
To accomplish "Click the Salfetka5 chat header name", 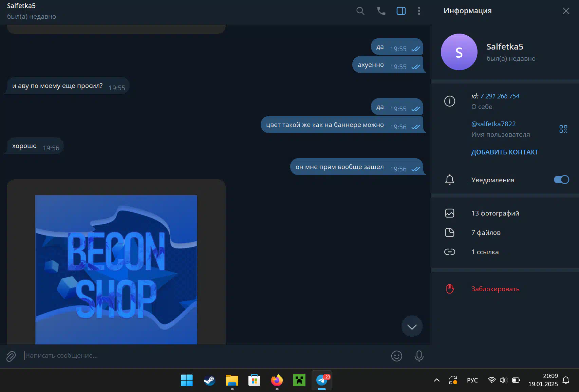I will coord(21,6).
